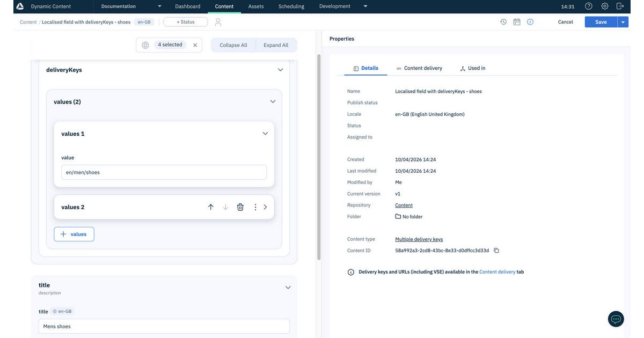Open the Multiple delivery keys link

tap(419, 239)
